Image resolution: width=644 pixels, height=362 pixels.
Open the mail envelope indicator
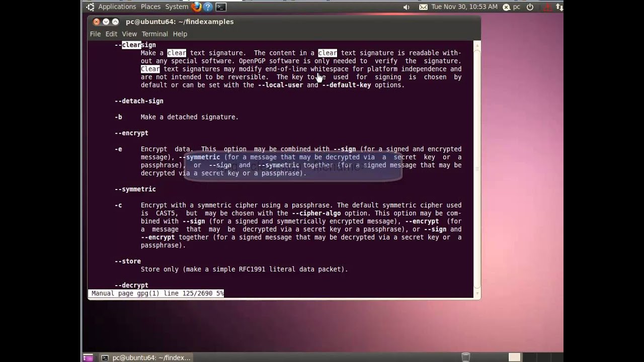[x=423, y=7]
